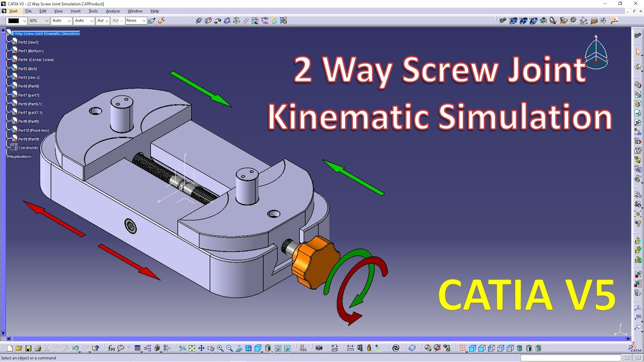Click the Start application icon left of menu

pos(4,11)
